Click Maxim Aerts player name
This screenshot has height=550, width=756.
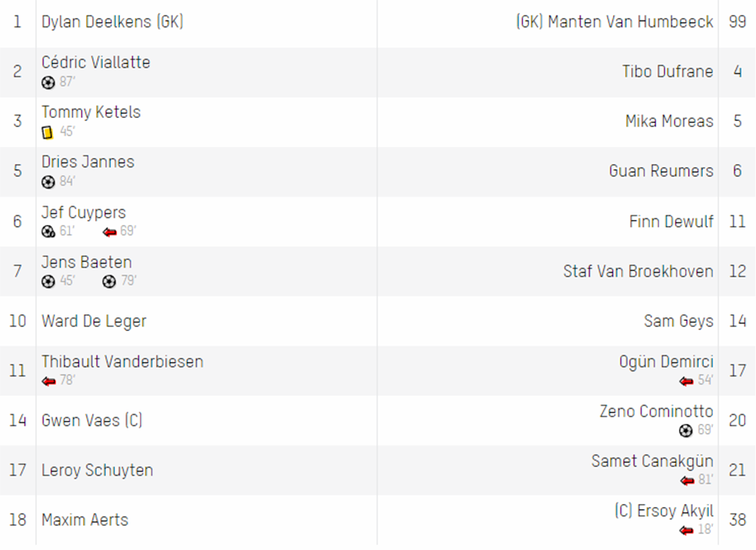click(85, 520)
